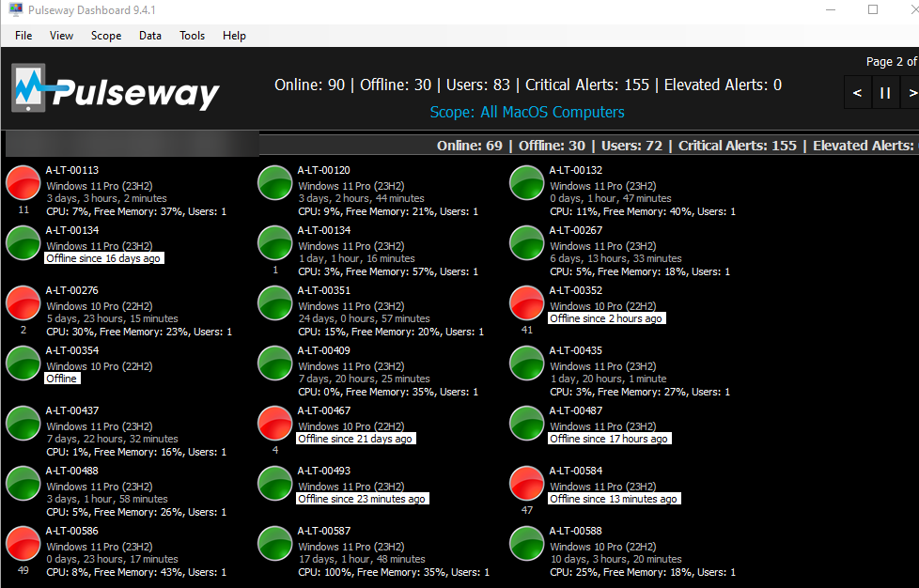The height and width of the screenshot is (588, 919).
Task: Click the "Page 2 of" indicator
Action: pos(892,61)
